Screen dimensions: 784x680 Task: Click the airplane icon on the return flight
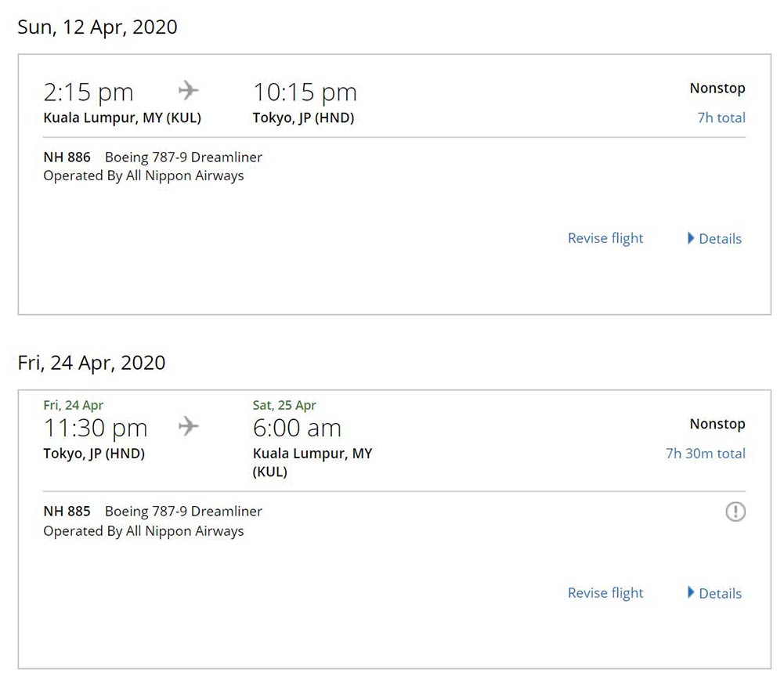coord(189,426)
